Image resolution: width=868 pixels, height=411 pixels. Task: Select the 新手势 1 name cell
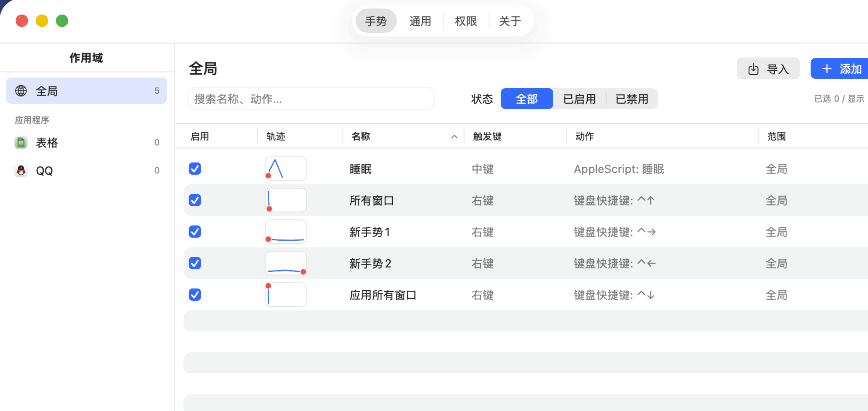pos(370,232)
